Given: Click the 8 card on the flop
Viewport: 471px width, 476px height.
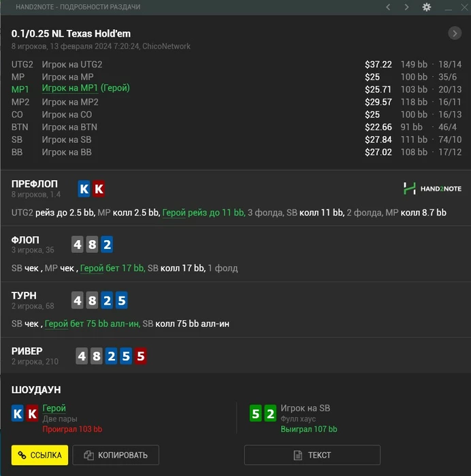Looking at the screenshot, I should (92, 244).
